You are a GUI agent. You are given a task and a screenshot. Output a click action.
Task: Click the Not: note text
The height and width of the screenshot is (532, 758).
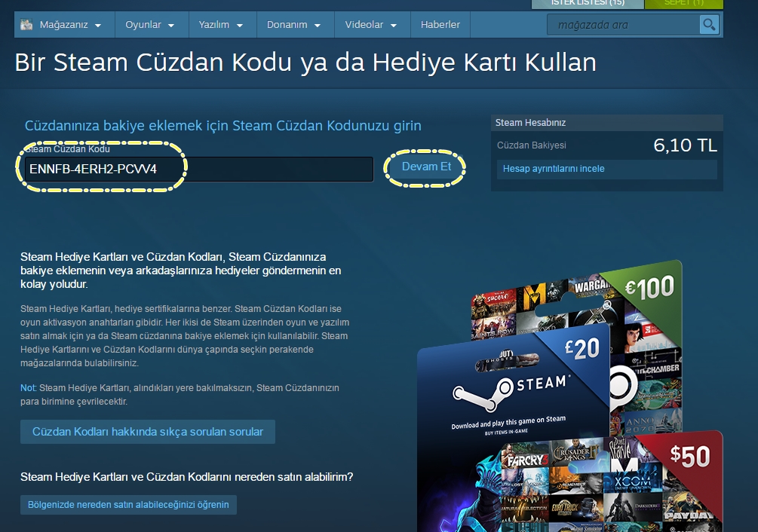(180, 394)
